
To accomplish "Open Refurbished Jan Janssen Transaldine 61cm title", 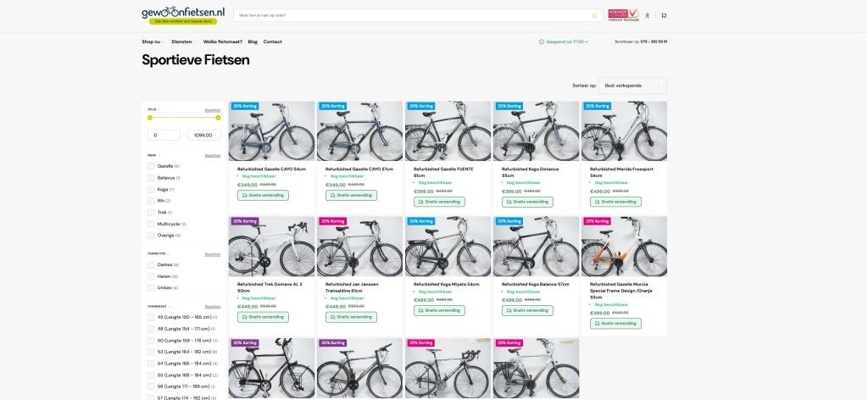I will pyautogui.click(x=352, y=287).
